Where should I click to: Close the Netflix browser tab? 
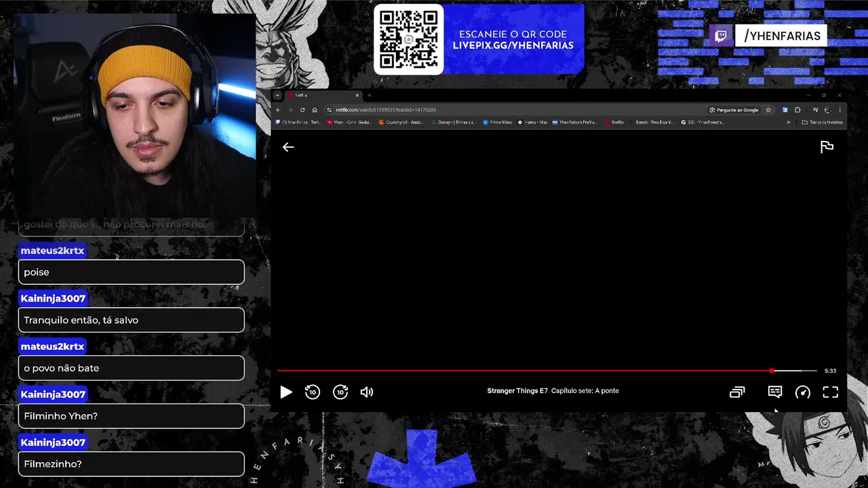357,96
